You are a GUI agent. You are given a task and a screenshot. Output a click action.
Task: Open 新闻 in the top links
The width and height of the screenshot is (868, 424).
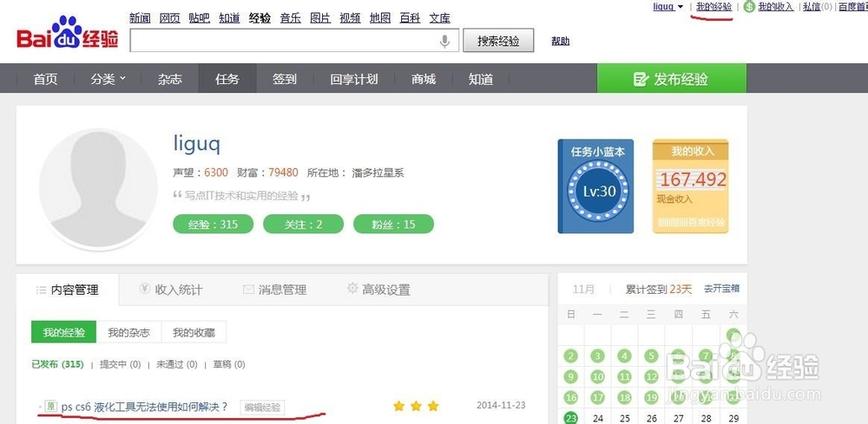(x=140, y=18)
